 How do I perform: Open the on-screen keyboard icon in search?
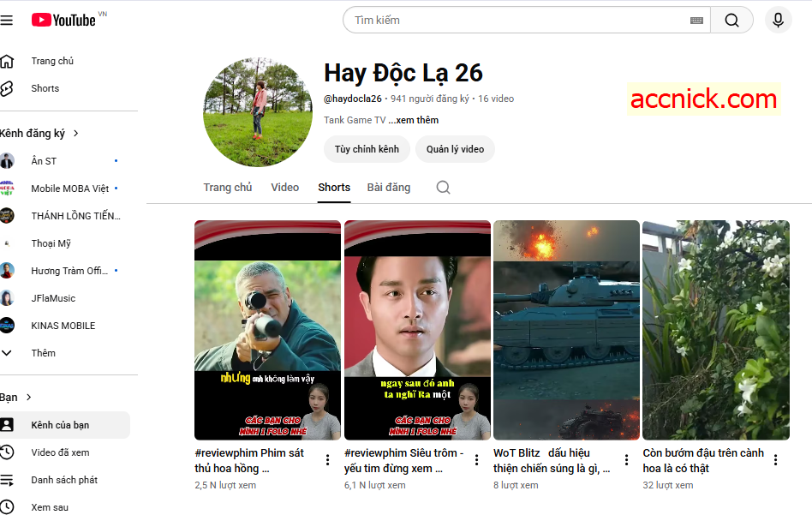coord(696,21)
